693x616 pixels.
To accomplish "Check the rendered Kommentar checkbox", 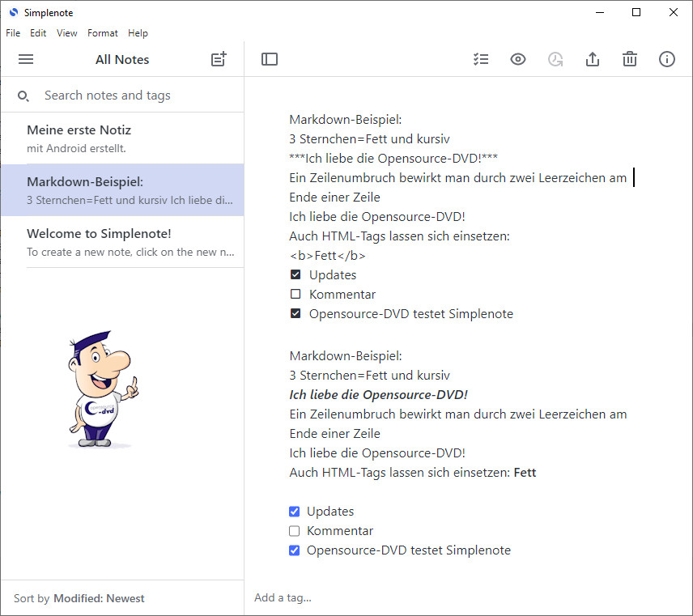I will 295,531.
